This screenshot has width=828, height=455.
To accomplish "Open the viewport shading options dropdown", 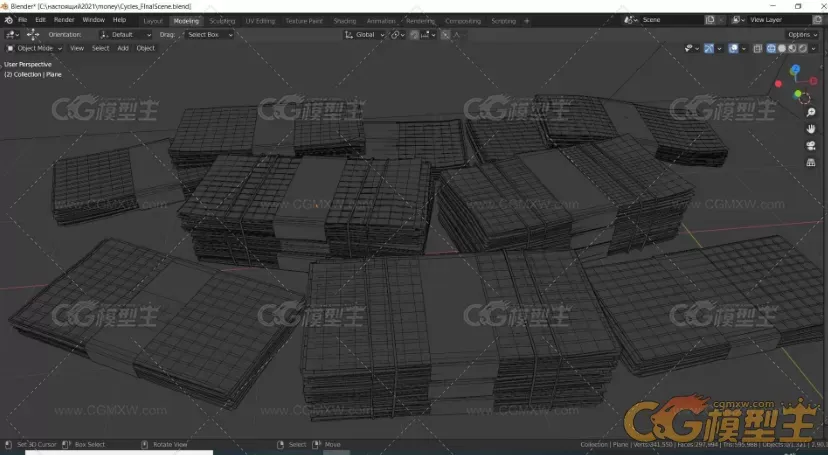I will point(813,48).
